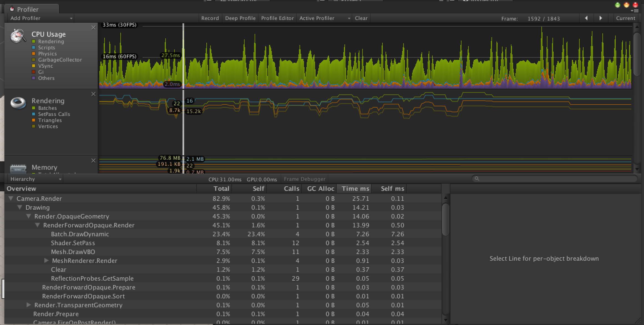The width and height of the screenshot is (644, 325).
Task: Click the red window close button
Action: (635, 5)
